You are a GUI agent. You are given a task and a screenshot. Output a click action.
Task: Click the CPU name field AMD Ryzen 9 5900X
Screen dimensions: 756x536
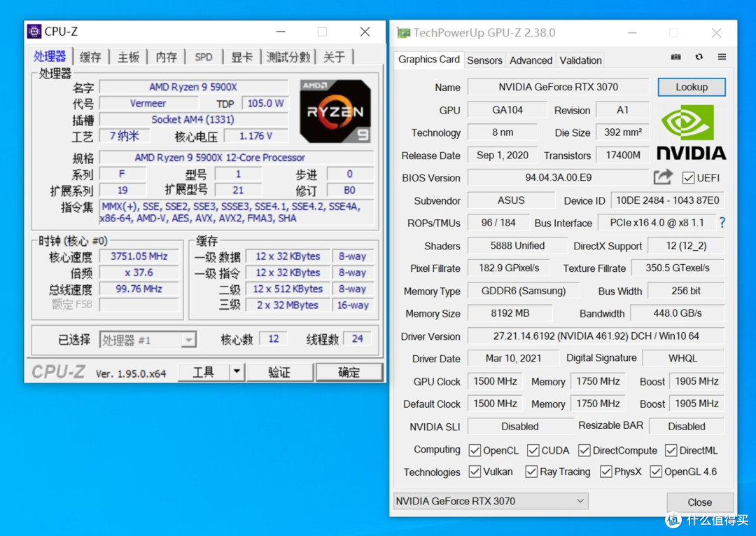pyautogui.click(x=193, y=87)
